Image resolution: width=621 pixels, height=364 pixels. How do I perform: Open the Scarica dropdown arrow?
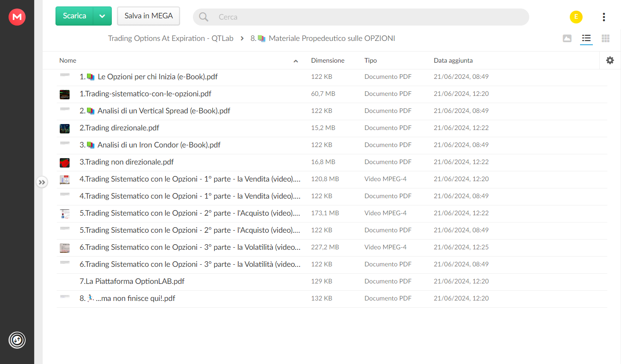pos(102,16)
